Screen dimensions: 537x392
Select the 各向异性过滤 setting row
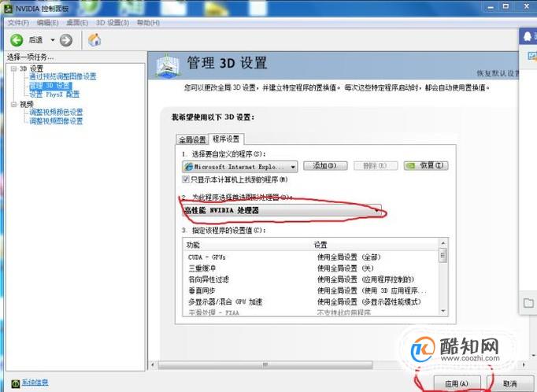click(310, 279)
